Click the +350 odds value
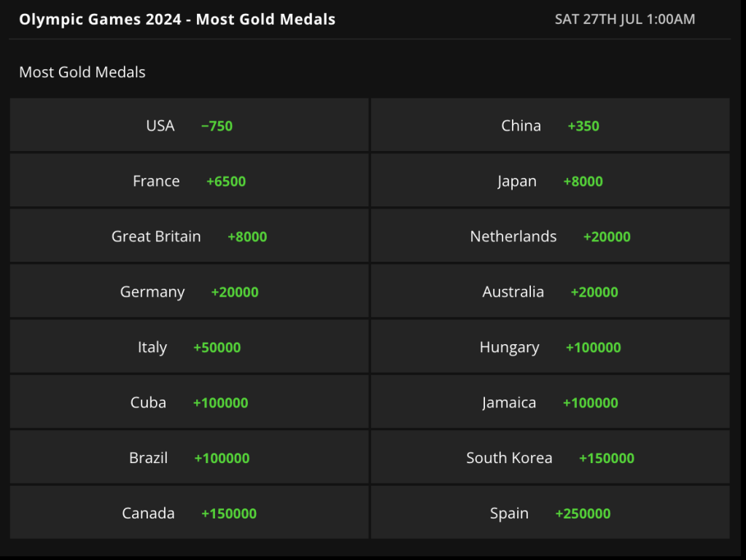 tap(583, 126)
